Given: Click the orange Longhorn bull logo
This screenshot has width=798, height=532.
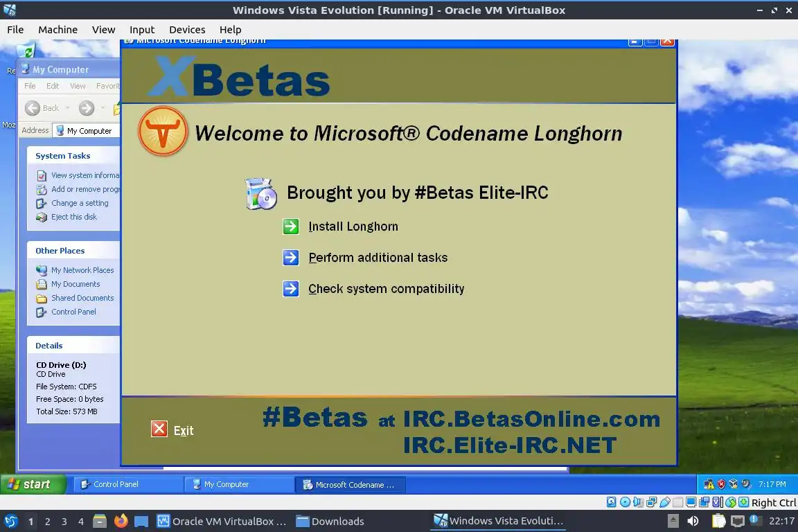Looking at the screenshot, I should [x=163, y=131].
